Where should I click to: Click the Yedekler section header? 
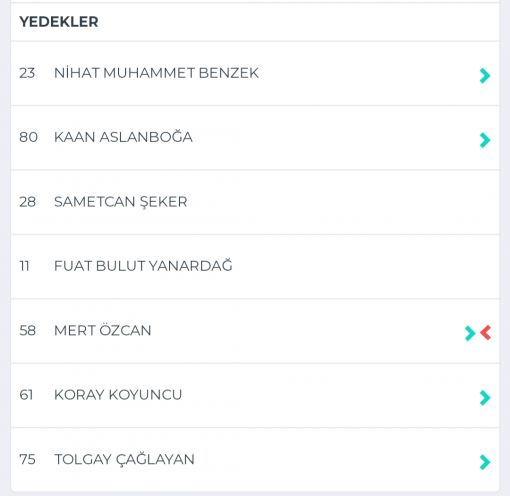point(59,22)
